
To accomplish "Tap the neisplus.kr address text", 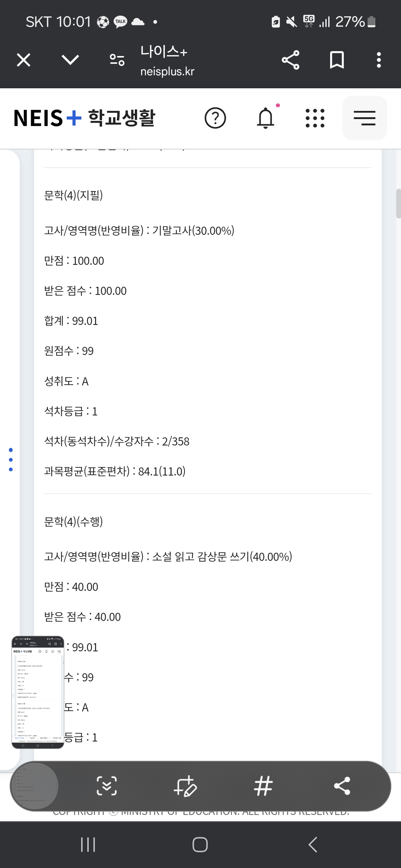I will tap(167, 71).
